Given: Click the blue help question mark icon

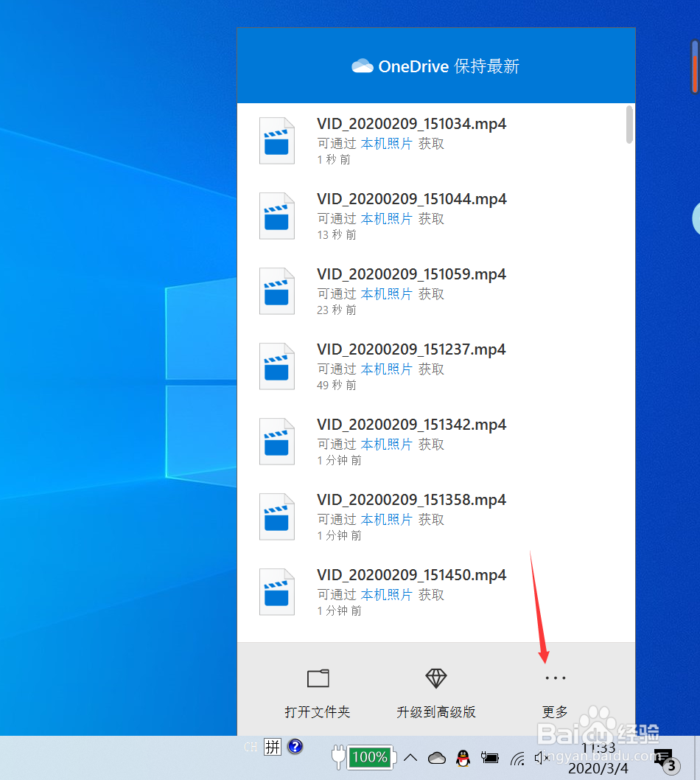Looking at the screenshot, I should 295,746.
